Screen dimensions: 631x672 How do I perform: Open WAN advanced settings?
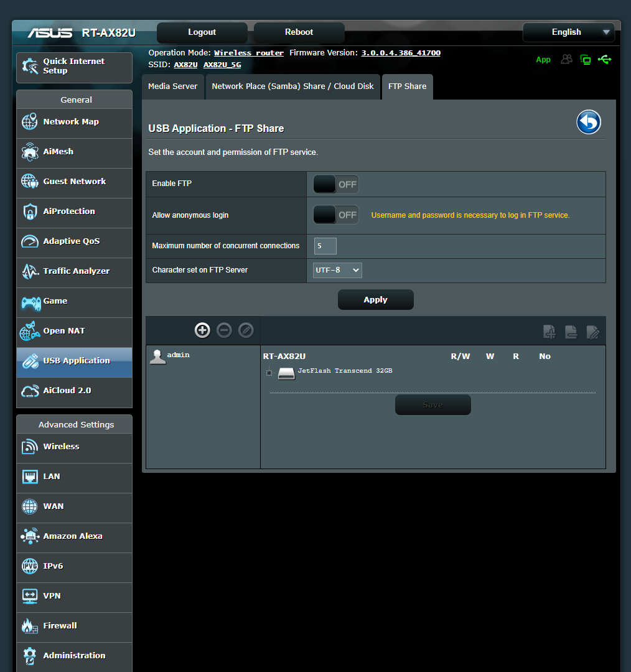click(74, 508)
